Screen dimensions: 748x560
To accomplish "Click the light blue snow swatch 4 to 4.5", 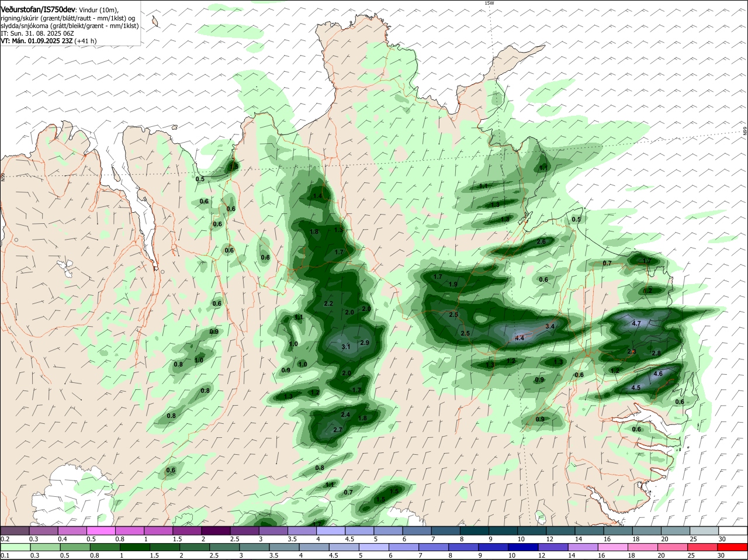I will tap(331, 530).
